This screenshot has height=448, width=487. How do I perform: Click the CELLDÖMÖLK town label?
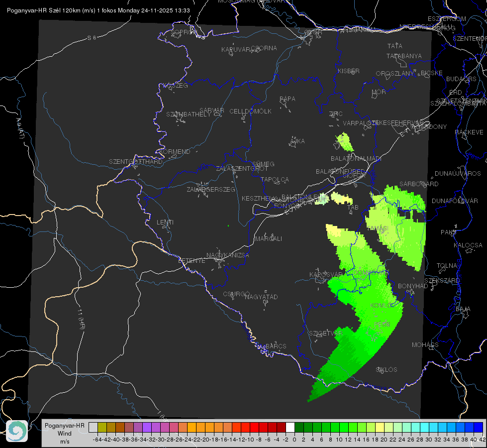(251, 112)
